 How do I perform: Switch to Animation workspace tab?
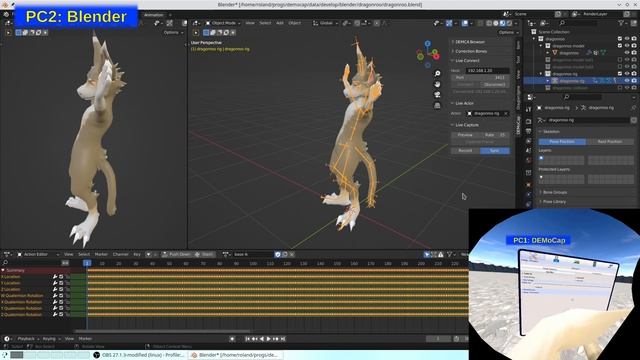tap(154, 15)
